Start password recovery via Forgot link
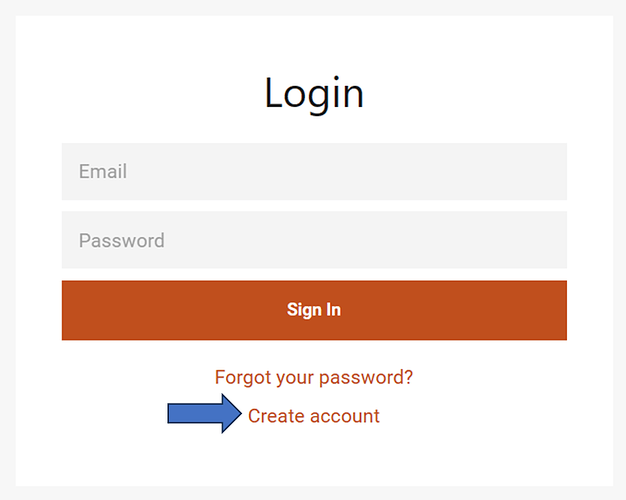626x500 pixels. (314, 377)
